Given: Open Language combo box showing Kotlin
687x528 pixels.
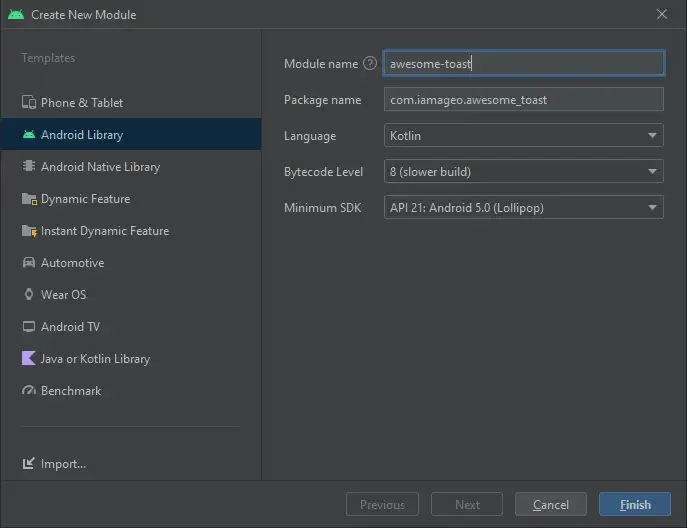Looking at the screenshot, I should [524, 135].
